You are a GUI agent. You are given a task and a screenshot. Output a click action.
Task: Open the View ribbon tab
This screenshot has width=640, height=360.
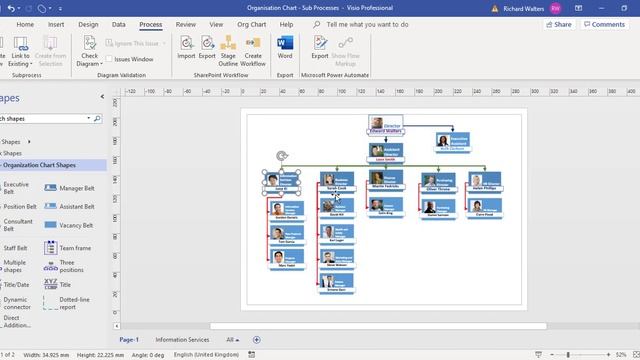pyautogui.click(x=216, y=24)
